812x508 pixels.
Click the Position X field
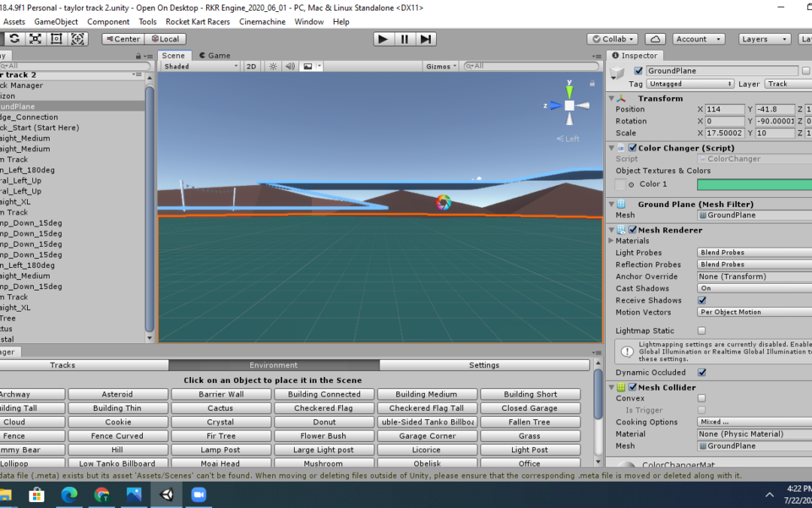click(725, 109)
